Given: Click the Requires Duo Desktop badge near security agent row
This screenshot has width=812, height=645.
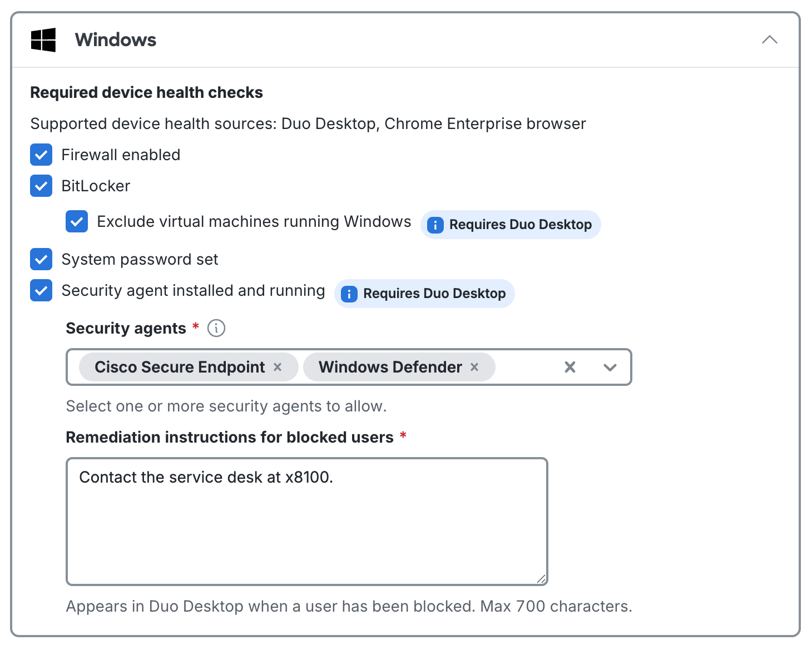Looking at the screenshot, I should 424,294.
